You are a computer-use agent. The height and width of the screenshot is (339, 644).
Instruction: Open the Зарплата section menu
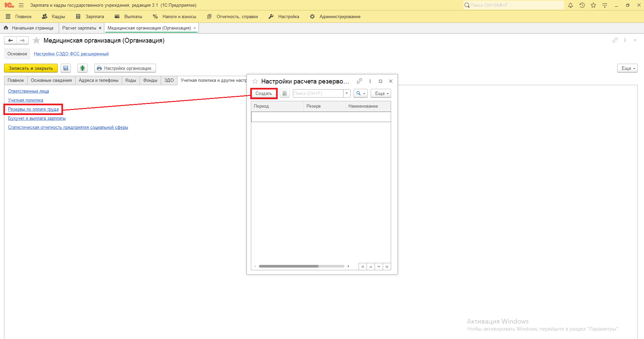(90, 16)
